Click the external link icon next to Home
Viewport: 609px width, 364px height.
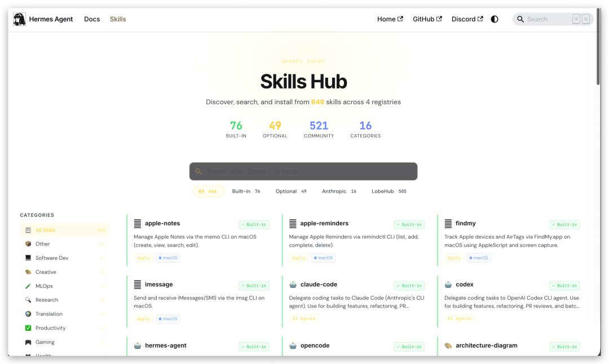click(400, 19)
